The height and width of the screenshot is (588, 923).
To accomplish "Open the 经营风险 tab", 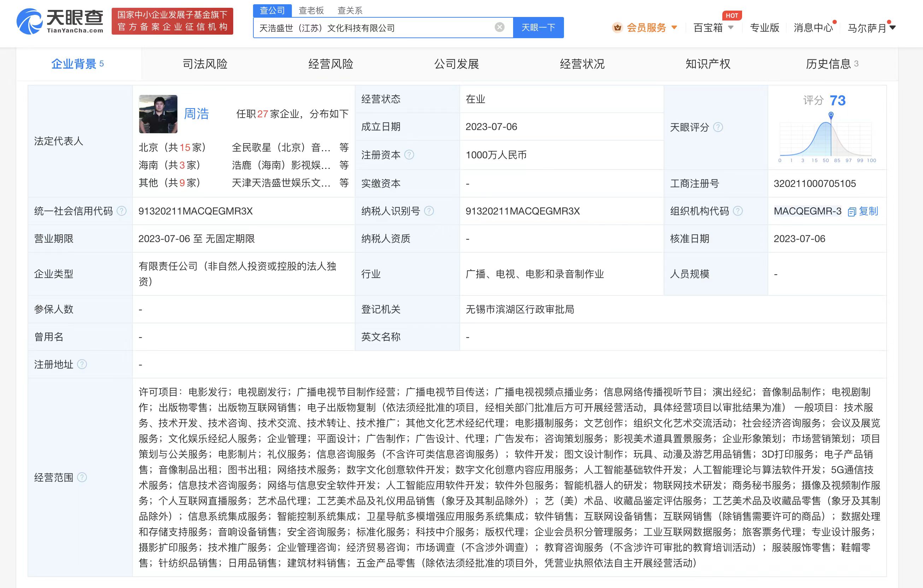I will click(x=331, y=64).
